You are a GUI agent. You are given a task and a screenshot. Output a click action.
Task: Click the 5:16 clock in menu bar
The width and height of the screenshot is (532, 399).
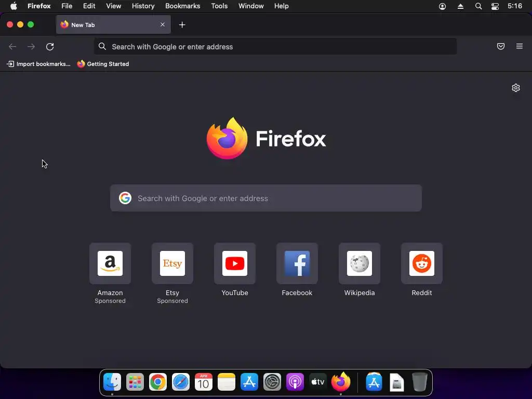515,6
